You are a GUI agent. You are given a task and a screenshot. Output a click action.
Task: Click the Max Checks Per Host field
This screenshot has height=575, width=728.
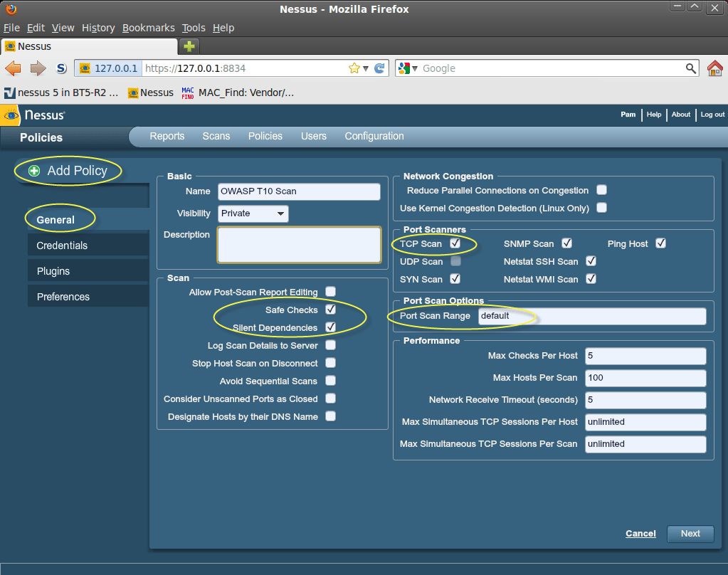(645, 356)
